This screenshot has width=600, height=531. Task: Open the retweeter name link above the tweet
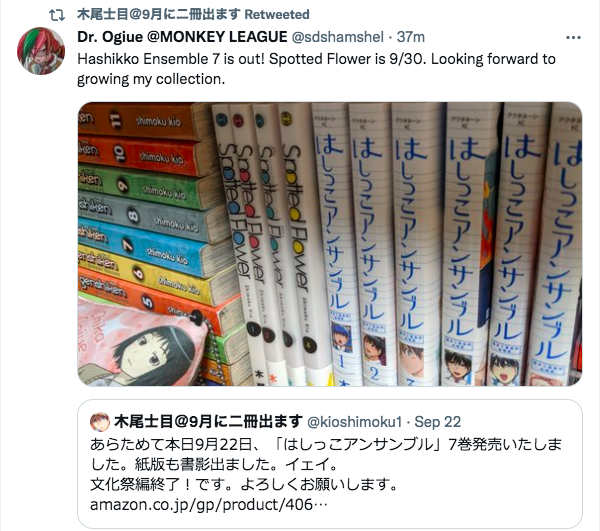(158, 15)
